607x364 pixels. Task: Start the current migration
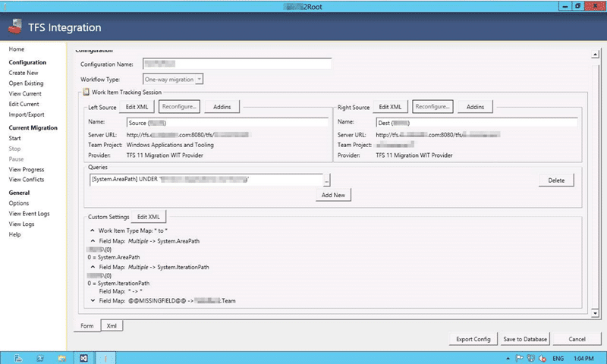[14, 138]
